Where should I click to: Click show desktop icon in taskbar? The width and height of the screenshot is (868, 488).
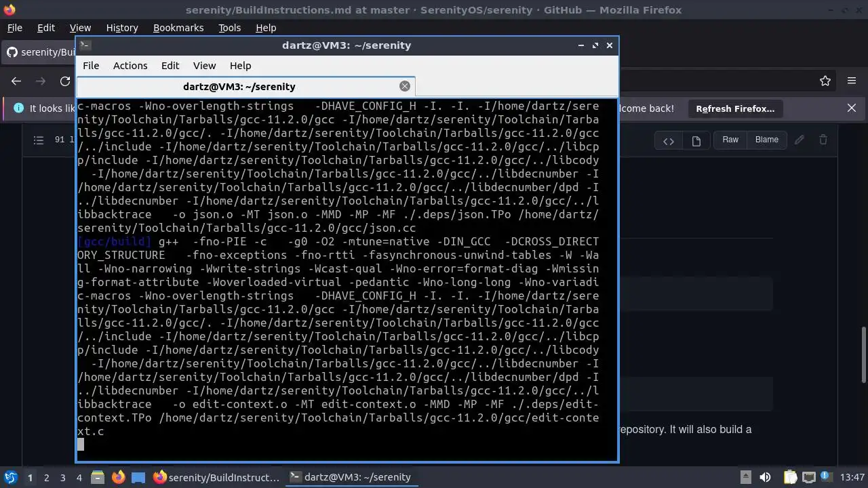138,477
